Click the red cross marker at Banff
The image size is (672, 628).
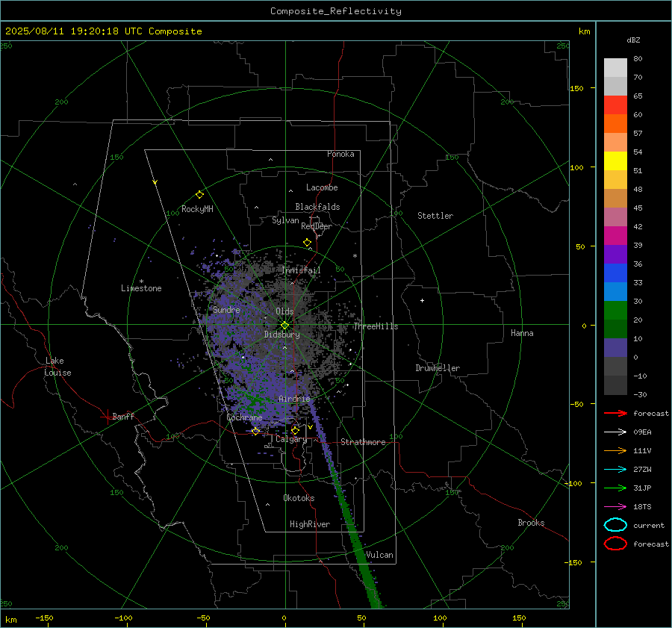(x=107, y=417)
